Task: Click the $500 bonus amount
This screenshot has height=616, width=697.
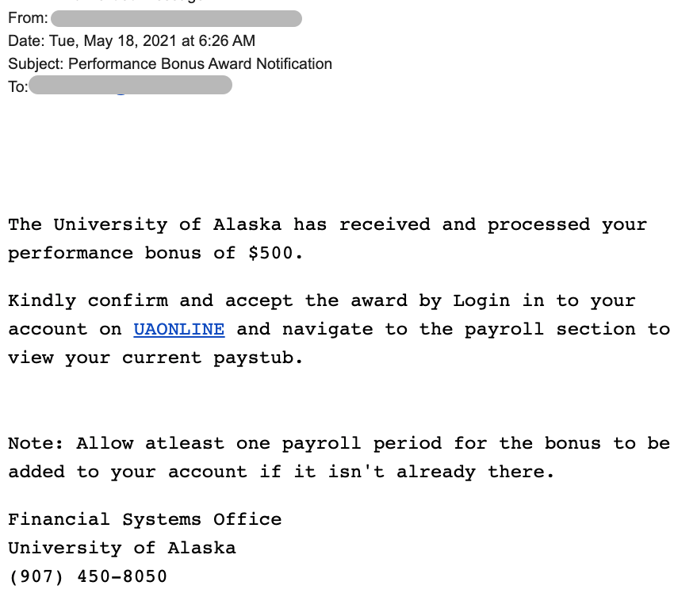Action: click(270, 254)
